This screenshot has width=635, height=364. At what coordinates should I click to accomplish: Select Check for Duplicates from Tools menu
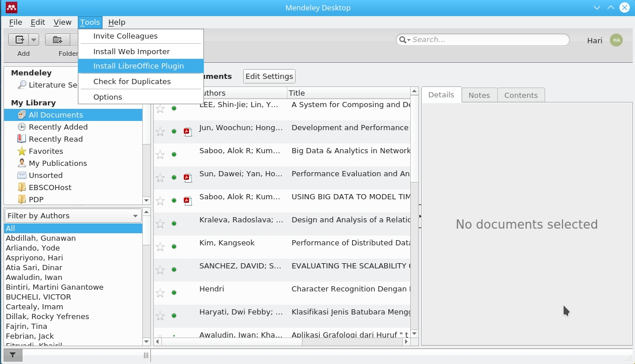pos(132,82)
